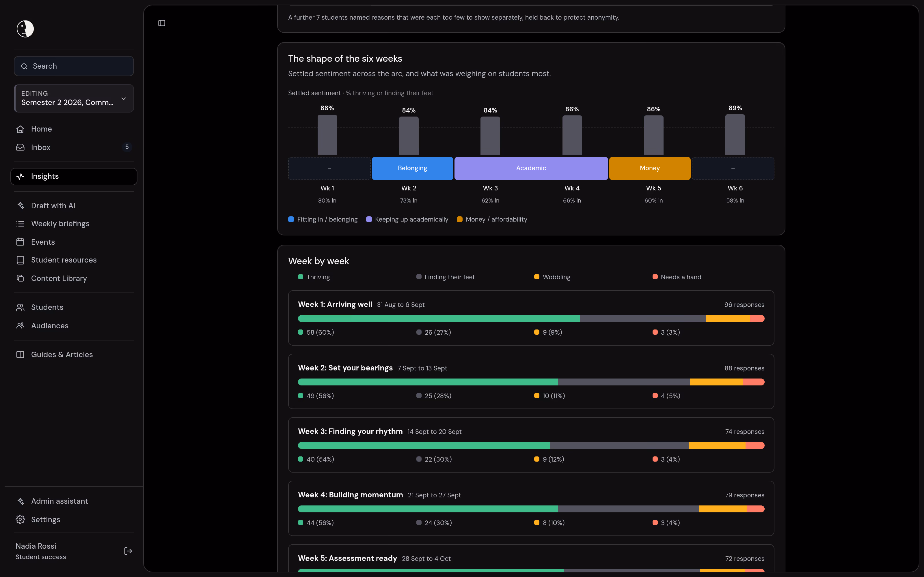
Task: Toggle Wobbling legend in Week by week
Action: tap(552, 277)
